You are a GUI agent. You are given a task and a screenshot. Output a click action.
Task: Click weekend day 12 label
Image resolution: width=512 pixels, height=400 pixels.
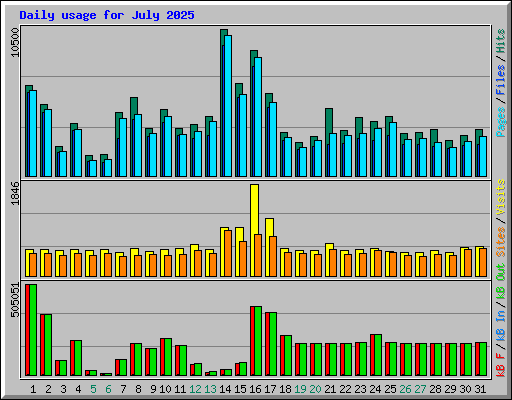195,389
